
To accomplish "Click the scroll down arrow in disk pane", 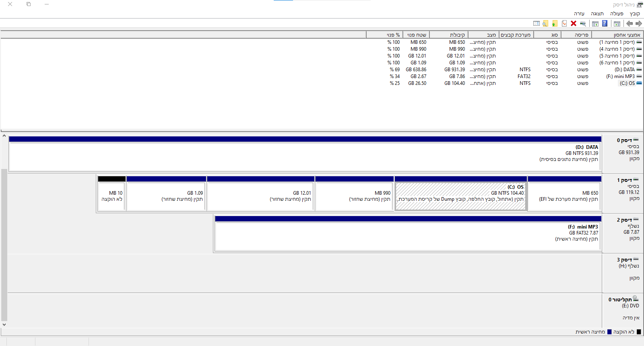I will 4,324.
